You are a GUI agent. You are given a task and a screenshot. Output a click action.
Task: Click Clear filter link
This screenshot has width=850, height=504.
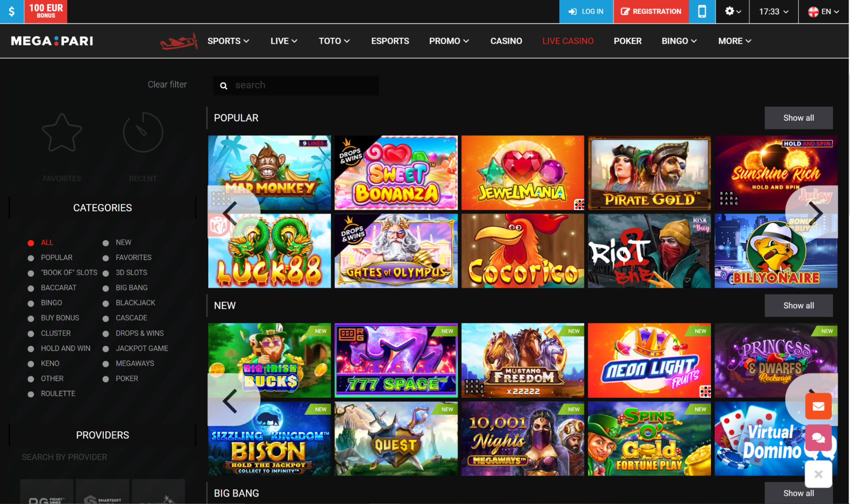coord(167,85)
